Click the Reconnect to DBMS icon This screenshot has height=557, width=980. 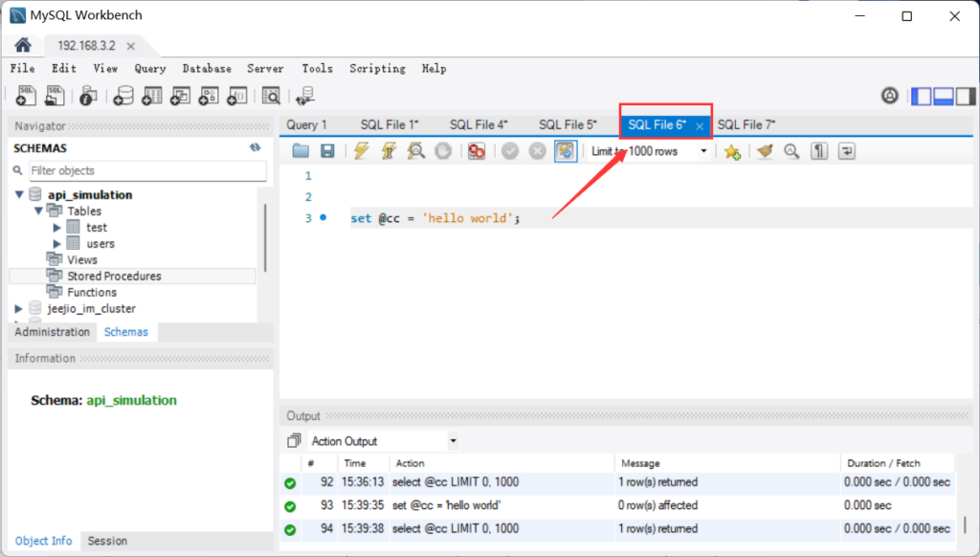click(305, 95)
